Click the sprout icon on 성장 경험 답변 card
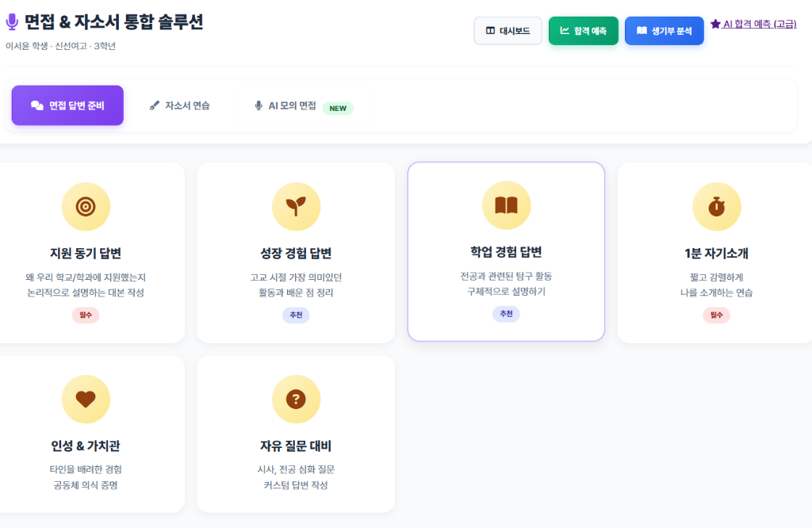Screen dimensions: 812x528 [296, 205]
